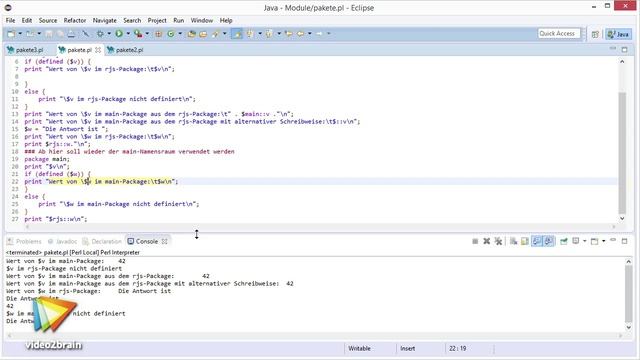Close the Console view tab
Image resolution: width=640 pixels, height=360 pixels.
[164, 242]
